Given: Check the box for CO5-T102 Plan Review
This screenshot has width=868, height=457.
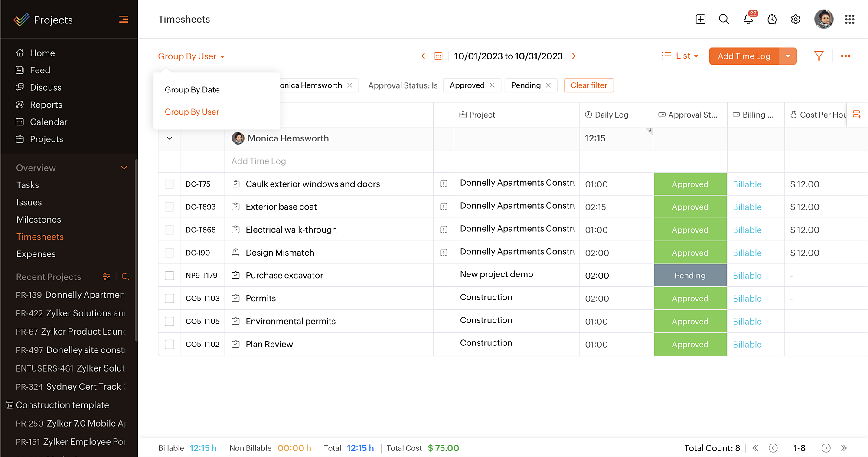Looking at the screenshot, I should 170,344.
